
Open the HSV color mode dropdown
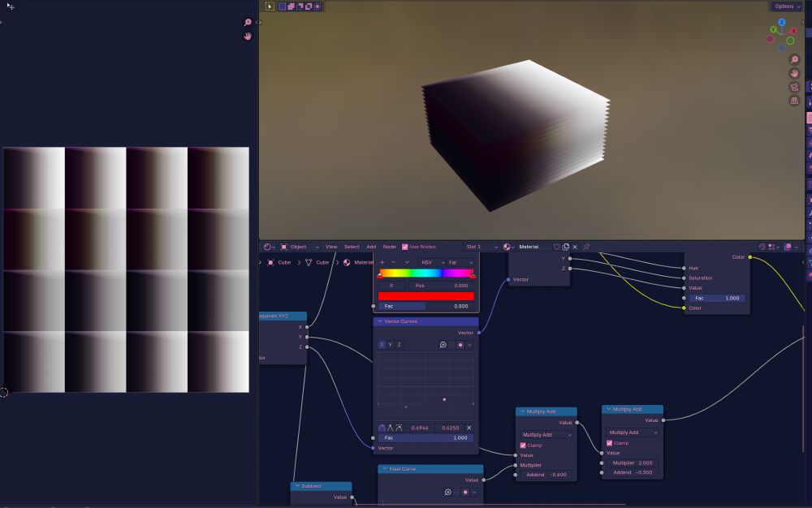(x=433, y=262)
